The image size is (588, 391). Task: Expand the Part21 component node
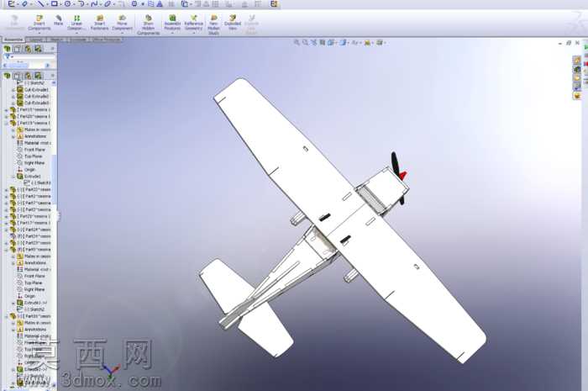[x=6, y=217]
